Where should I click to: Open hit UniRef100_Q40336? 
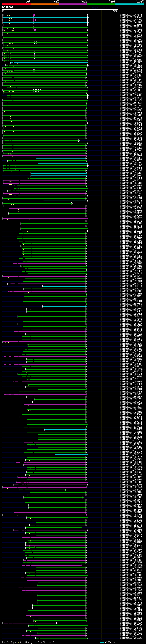131,15
